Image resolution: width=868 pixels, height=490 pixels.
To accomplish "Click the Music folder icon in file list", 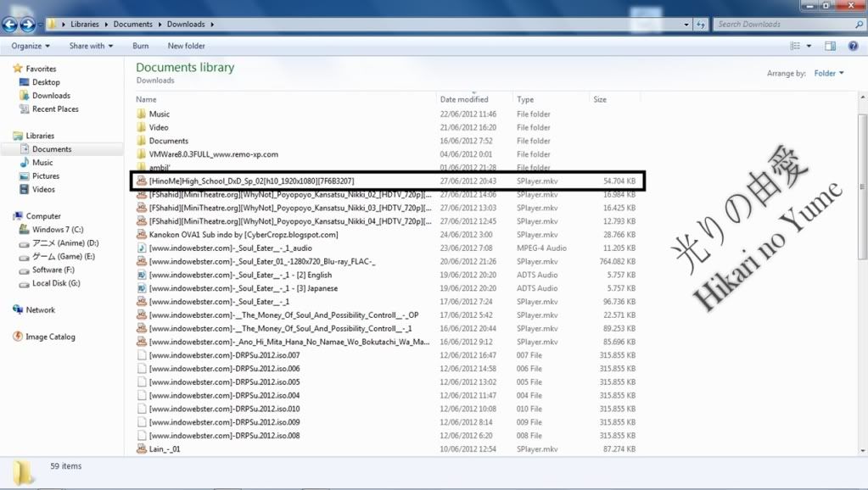I will (x=142, y=114).
